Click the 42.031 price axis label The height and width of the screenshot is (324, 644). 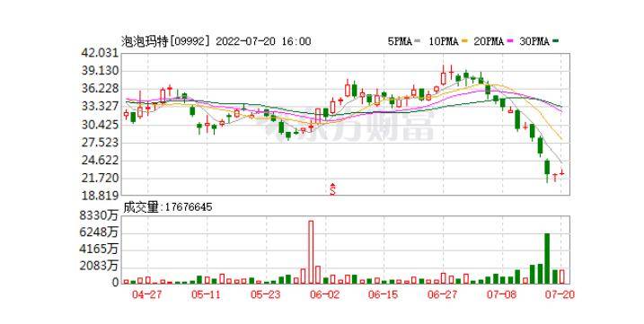[100, 53]
